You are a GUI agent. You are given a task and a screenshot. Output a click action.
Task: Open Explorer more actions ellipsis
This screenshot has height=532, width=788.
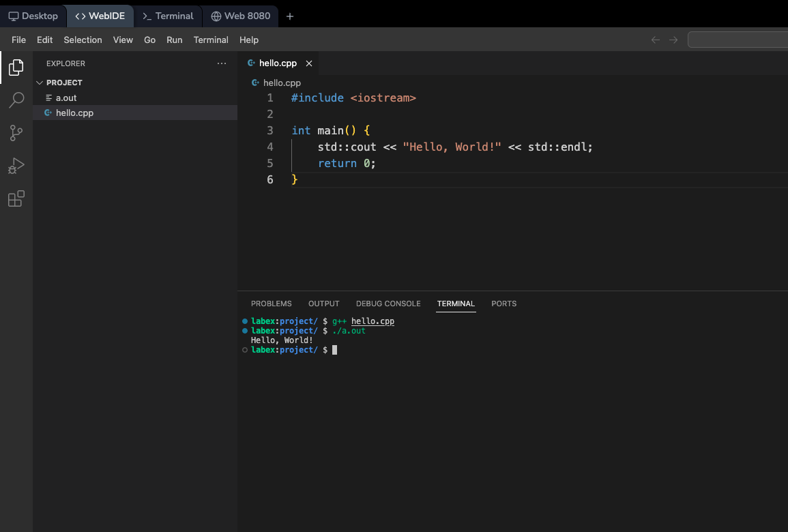pyautogui.click(x=222, y=63)
